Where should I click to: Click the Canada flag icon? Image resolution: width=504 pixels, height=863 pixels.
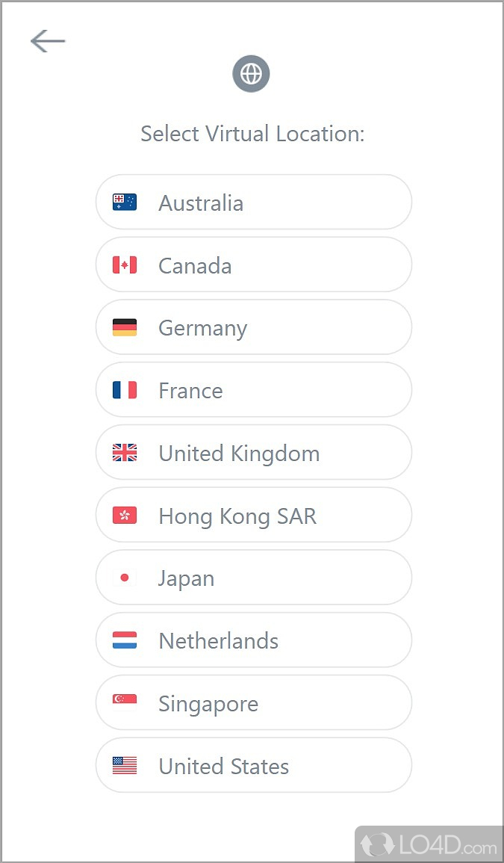click(x=125, y=265)
